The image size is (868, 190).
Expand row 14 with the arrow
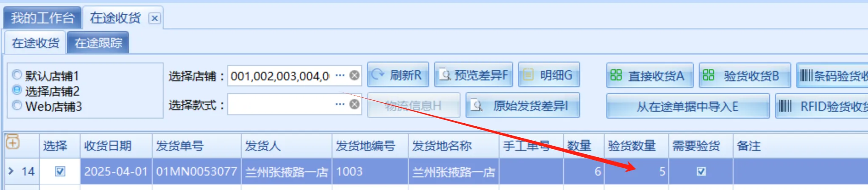[x=11, y=171]
